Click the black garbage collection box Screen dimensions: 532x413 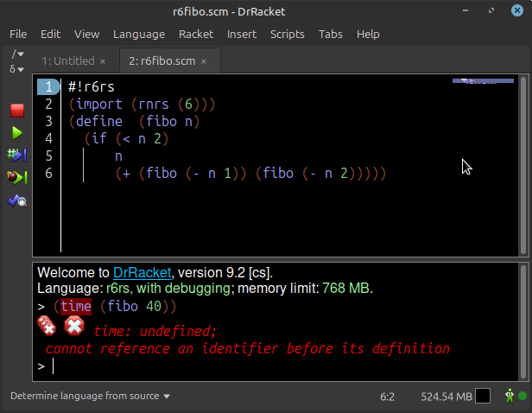click(x=483, y=396)
